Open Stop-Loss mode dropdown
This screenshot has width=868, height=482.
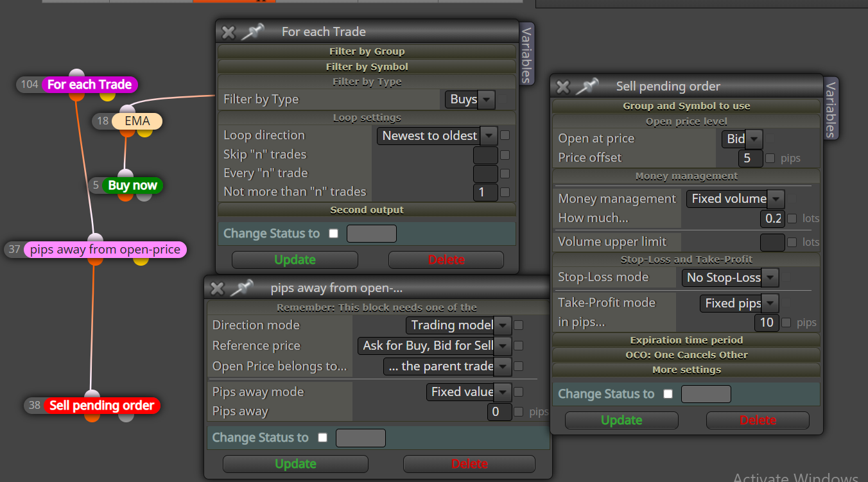(731, 278)
